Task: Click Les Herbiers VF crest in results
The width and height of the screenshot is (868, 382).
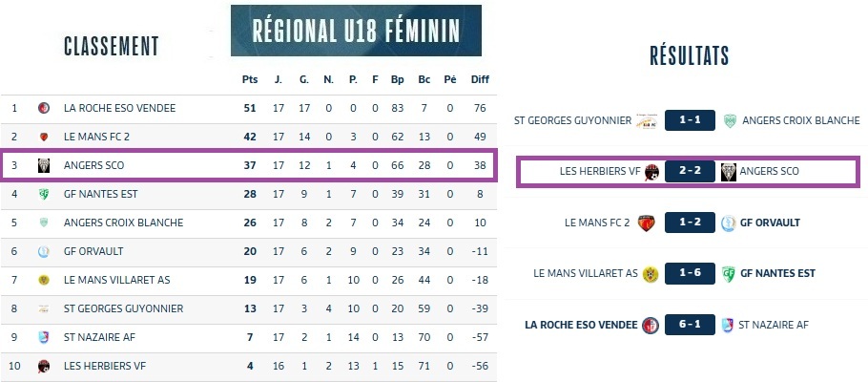Action: coord(652,172)
